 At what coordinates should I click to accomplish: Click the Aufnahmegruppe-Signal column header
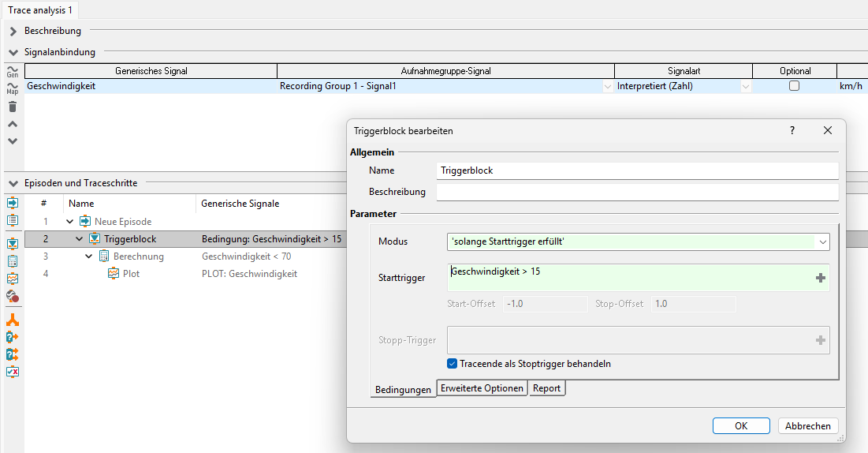pos(445,71)
